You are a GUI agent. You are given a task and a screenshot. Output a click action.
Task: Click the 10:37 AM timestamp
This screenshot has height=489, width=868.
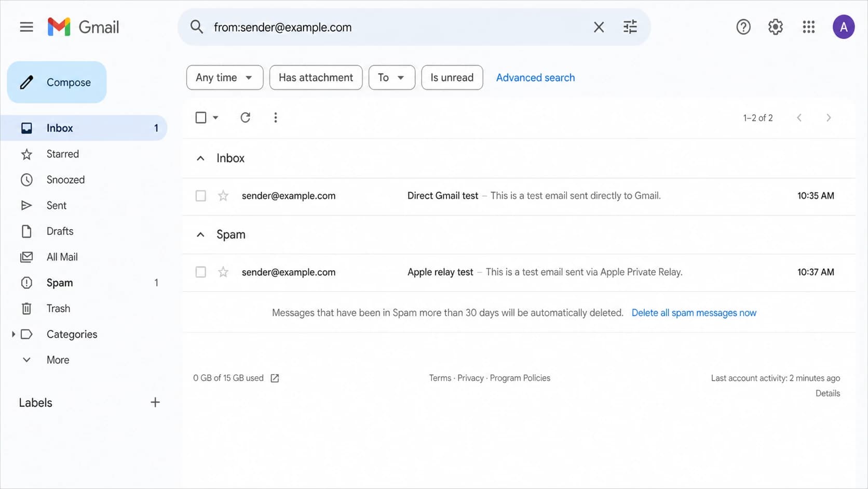tap(816, 272)
